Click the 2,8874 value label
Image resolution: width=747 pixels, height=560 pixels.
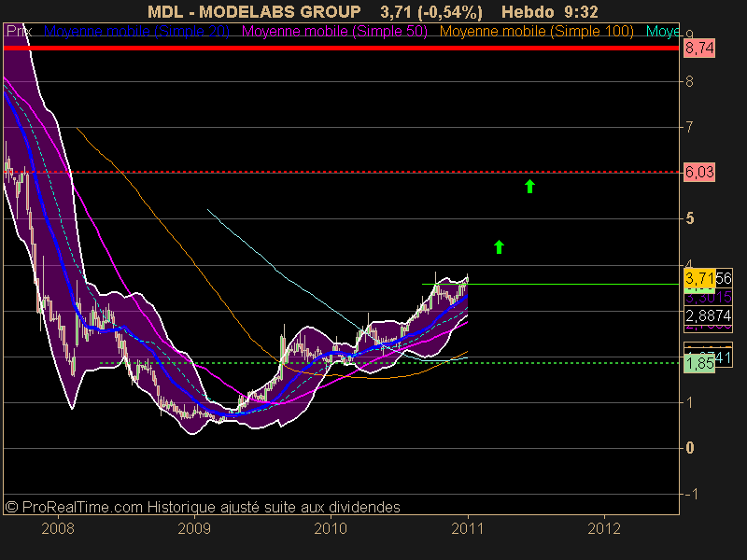(709, 315)
